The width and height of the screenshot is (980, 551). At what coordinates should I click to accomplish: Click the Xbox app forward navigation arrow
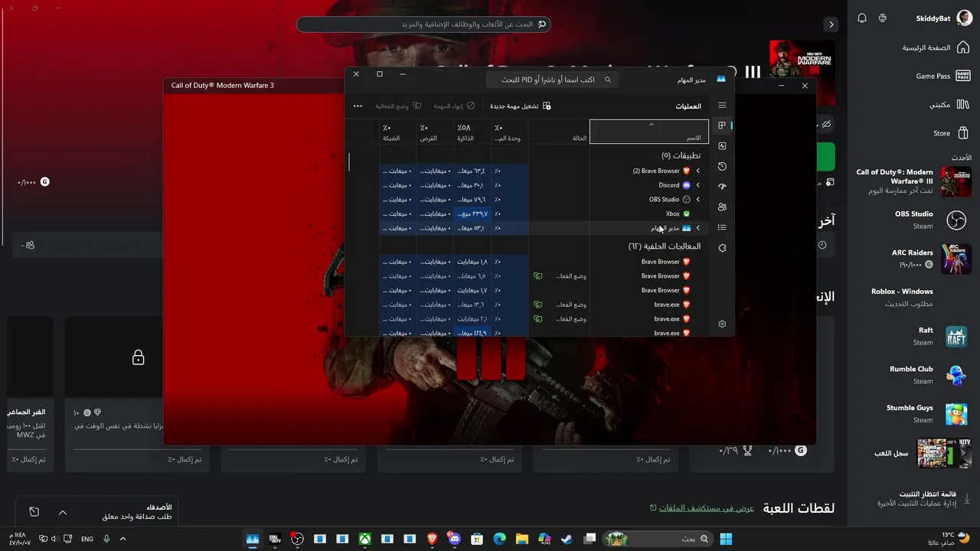pyautogui.click(x=831, y=24)
